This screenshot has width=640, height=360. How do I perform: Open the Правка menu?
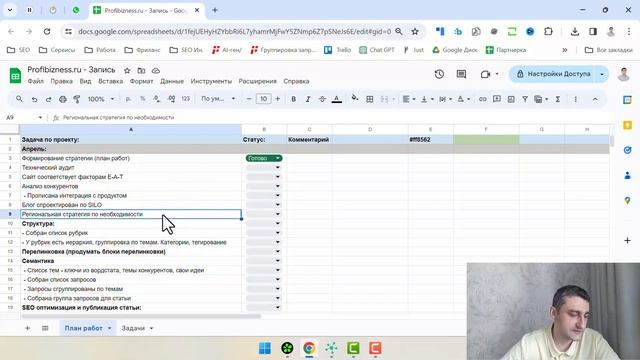62,81
